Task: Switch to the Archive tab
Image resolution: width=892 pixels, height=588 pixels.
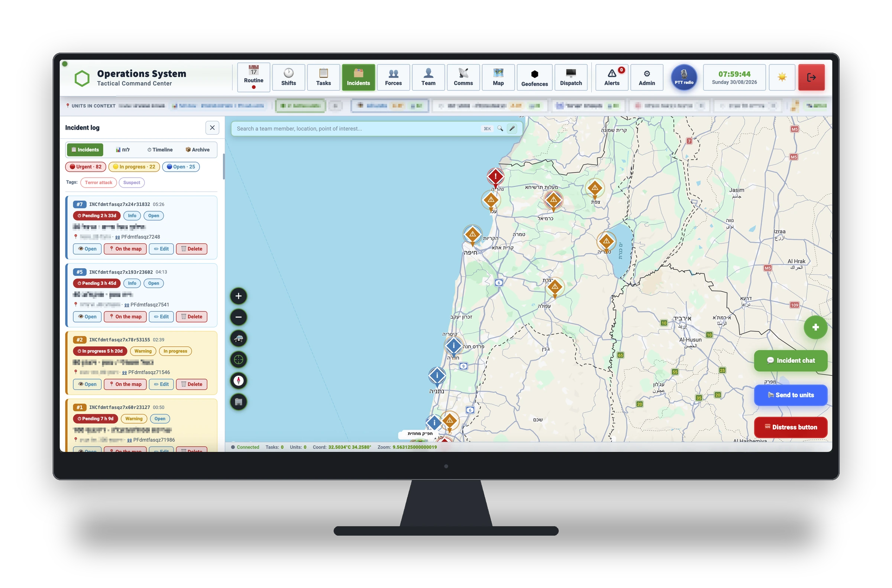Action: [198, 150]
